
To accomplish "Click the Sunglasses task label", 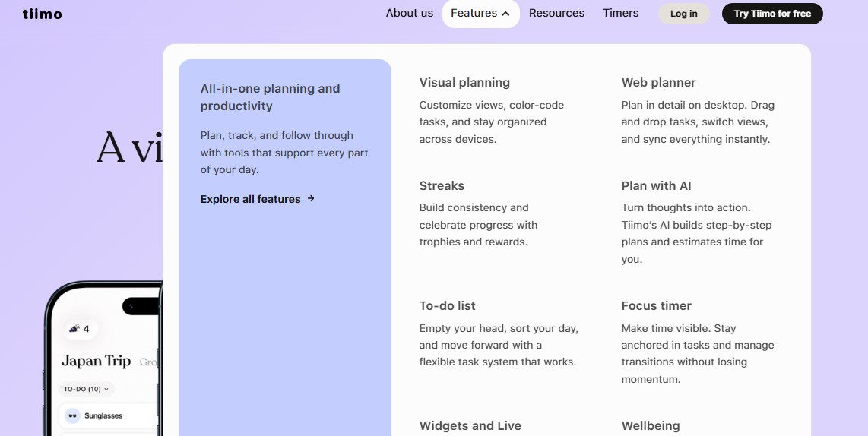I will click(103, 415).
